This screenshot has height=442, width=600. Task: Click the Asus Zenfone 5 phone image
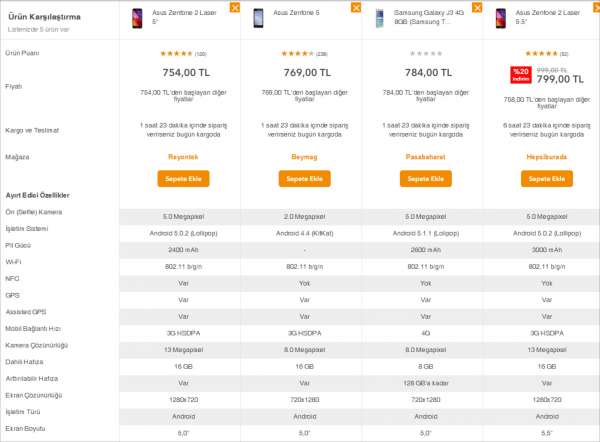click(258, 18)
